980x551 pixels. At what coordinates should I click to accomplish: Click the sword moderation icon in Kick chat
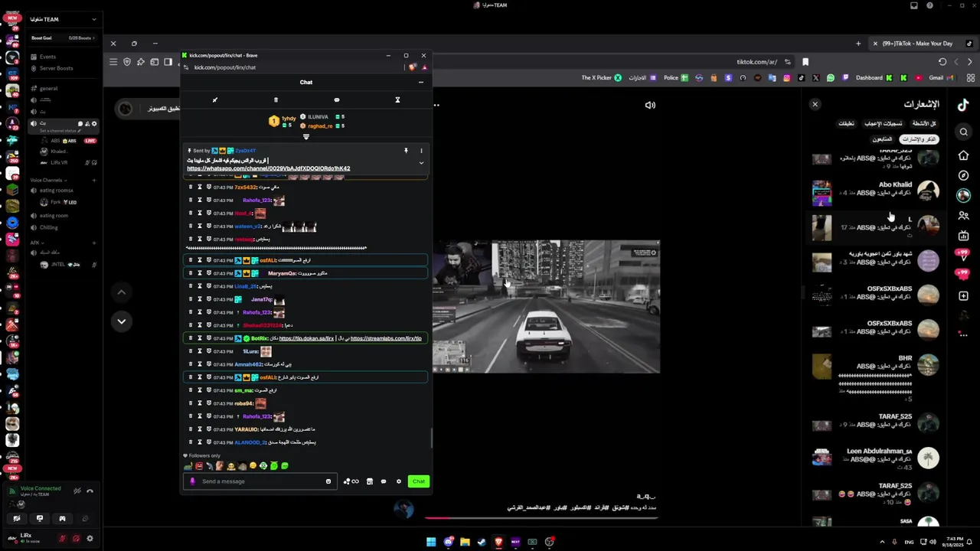coord(215,99)
